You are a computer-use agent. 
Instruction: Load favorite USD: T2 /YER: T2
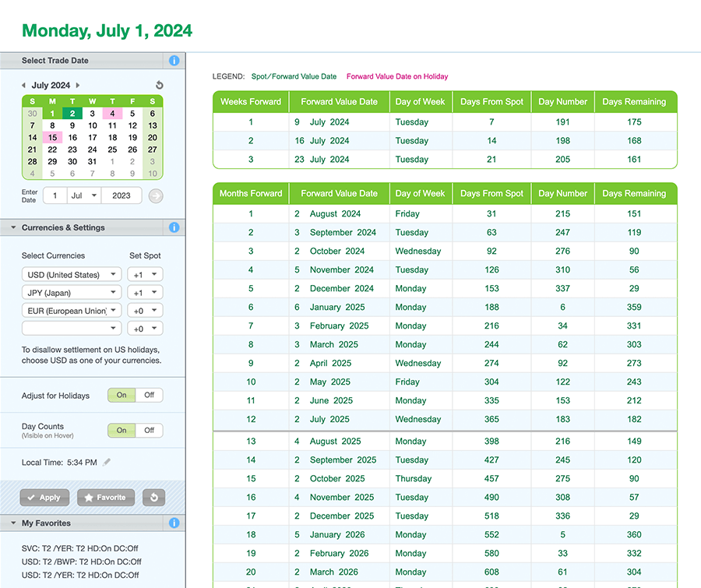point(80,575)
